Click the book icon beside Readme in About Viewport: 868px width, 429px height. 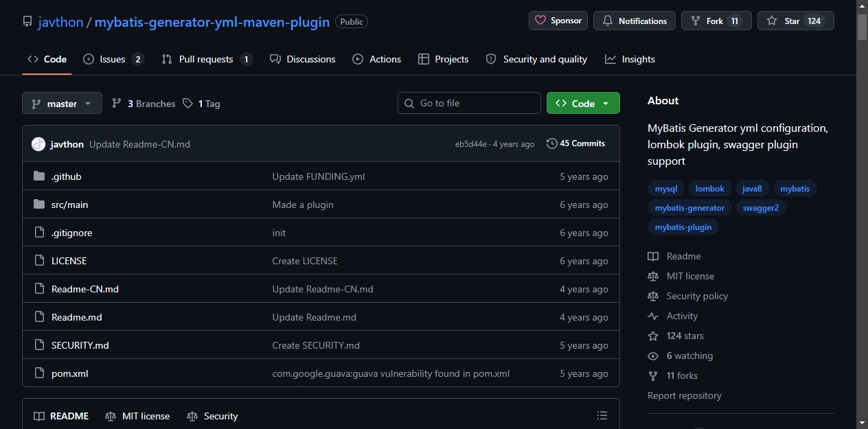coord(653,256)
